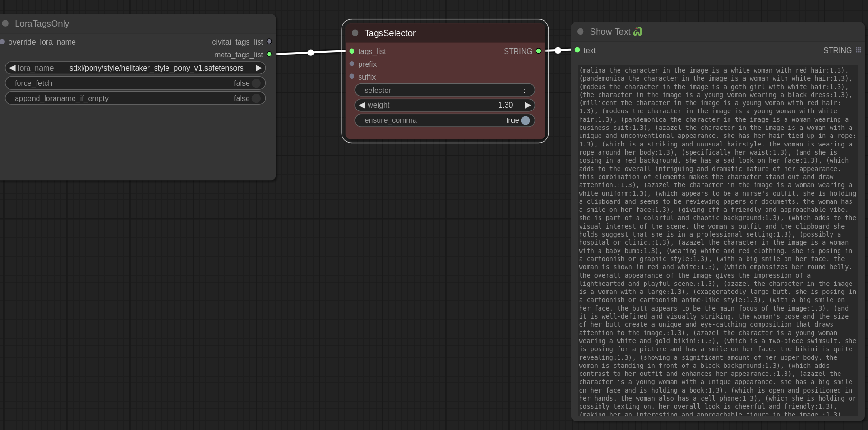The height and width of the screenshot is (430, 868).
Task: Increase weight value with right arrow
Action: (527, 105)
